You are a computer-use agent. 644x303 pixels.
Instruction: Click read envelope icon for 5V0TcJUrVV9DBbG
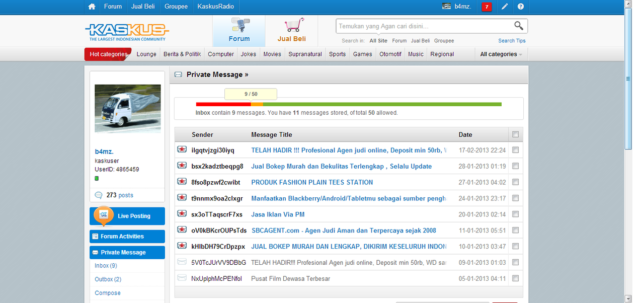pos(182,262)
